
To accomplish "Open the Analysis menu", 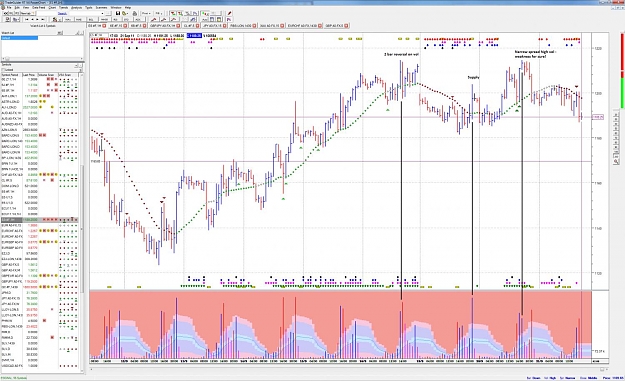I will [76, 8].
